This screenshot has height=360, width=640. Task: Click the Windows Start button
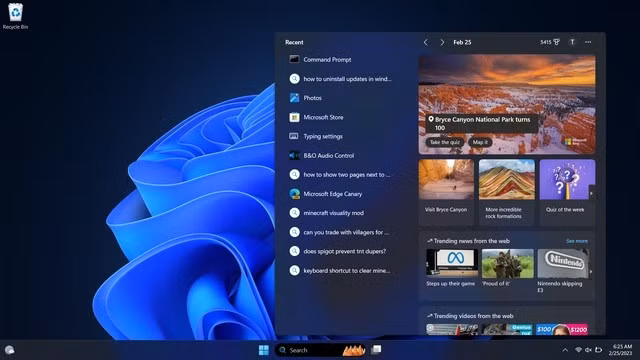264,350
